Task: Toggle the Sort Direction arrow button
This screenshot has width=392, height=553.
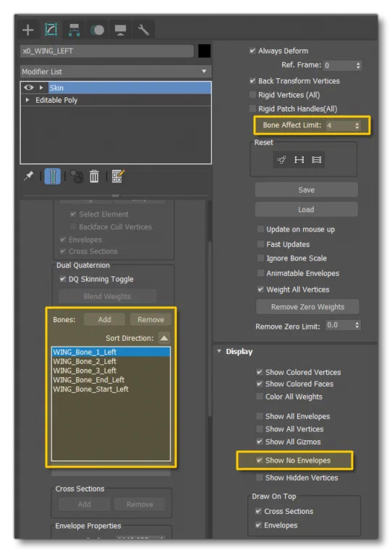Action: 164,338
